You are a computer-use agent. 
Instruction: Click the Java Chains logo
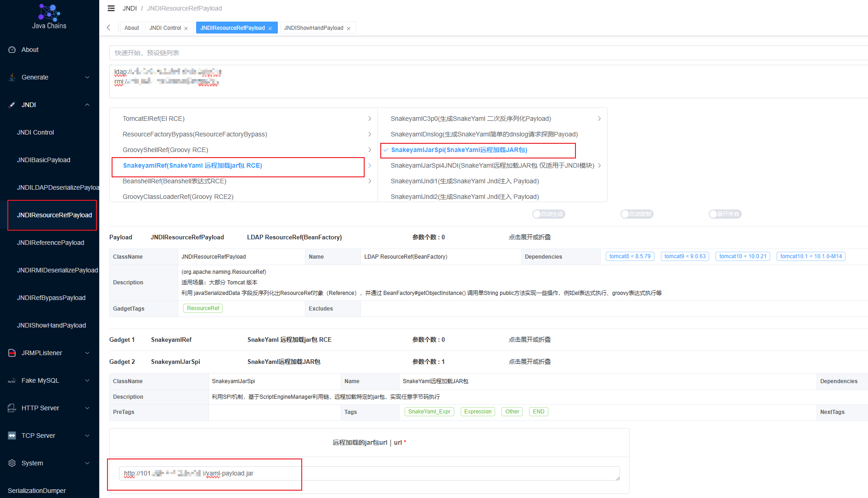point(49,17)
